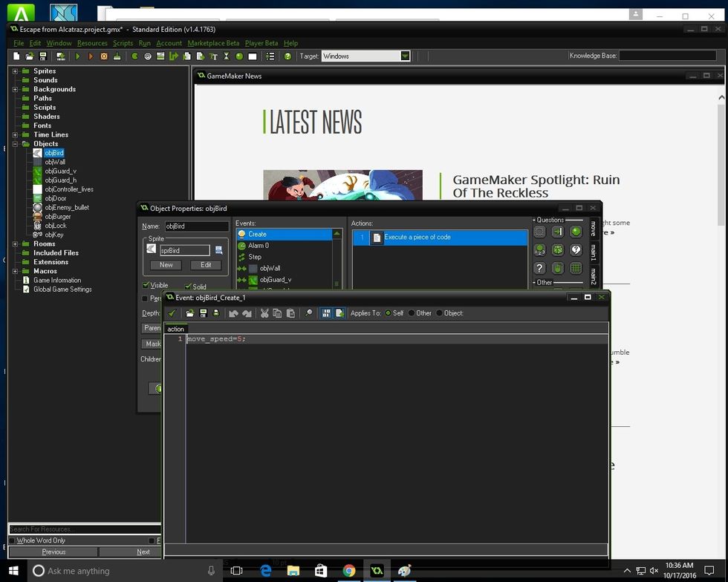
Task: Click the New sprite button
Action: tap(166, 265)
